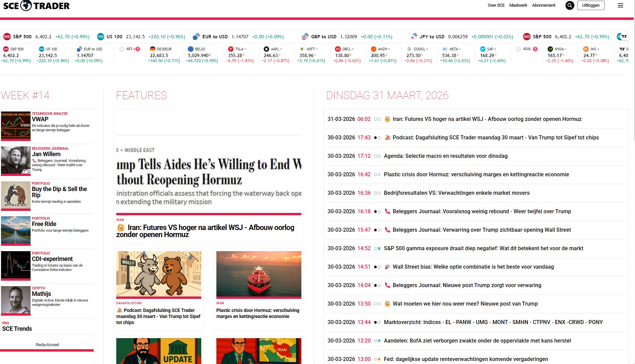Image resolution: width=635 pixels, height=364 pixels.
Task: Click the 'DAGAFSLUITING' category label
Action: coord(129,303)
